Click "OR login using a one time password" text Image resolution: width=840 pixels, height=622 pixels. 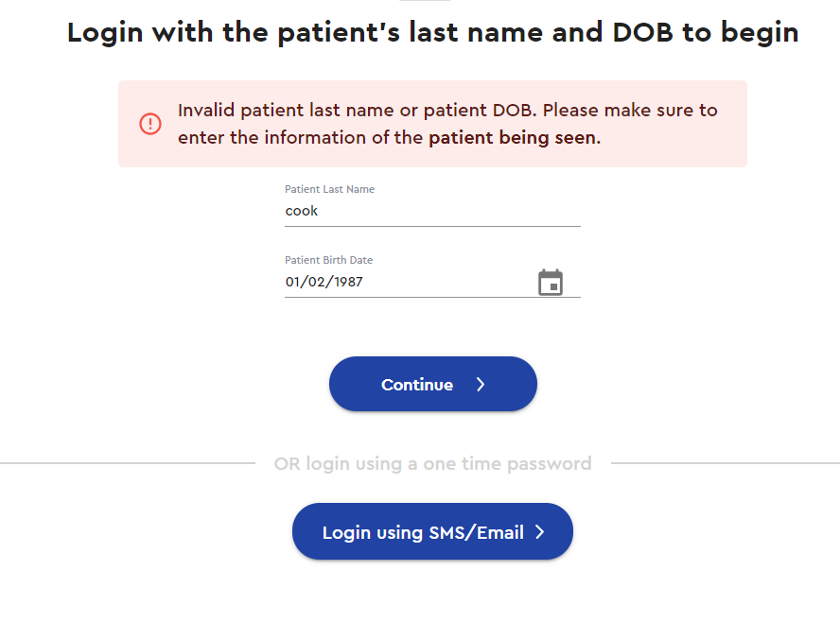[433, 463]
